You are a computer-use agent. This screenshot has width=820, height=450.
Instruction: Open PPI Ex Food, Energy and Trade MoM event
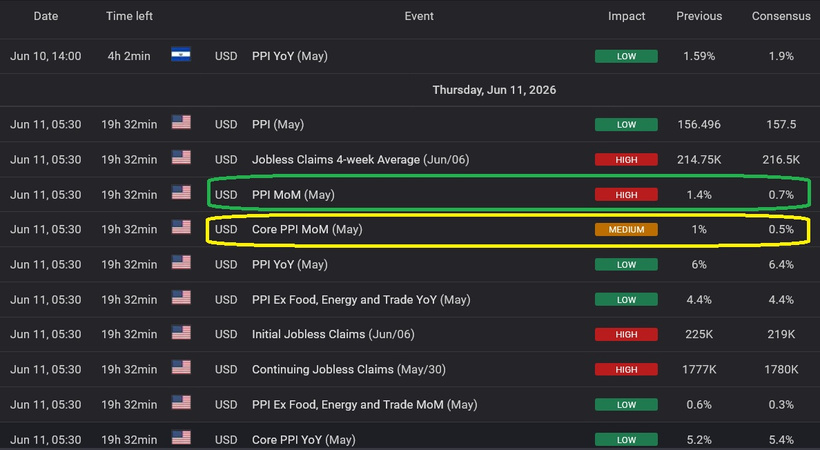click(x=365, y=404)
